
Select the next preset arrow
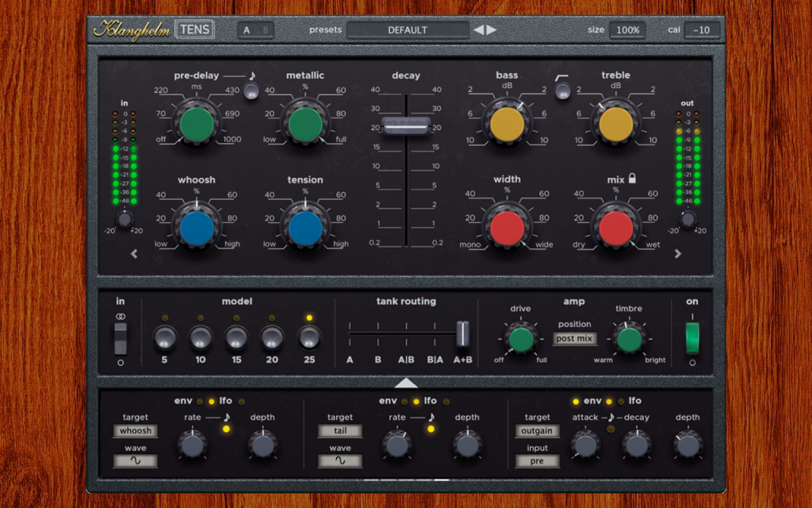point(491,30)
